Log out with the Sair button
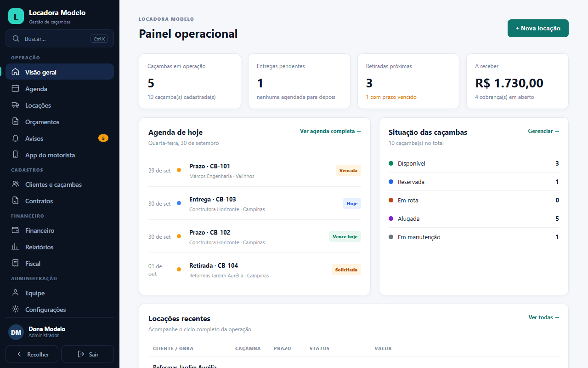Viewport: 588px width, 368px height. tap(87, 354)
